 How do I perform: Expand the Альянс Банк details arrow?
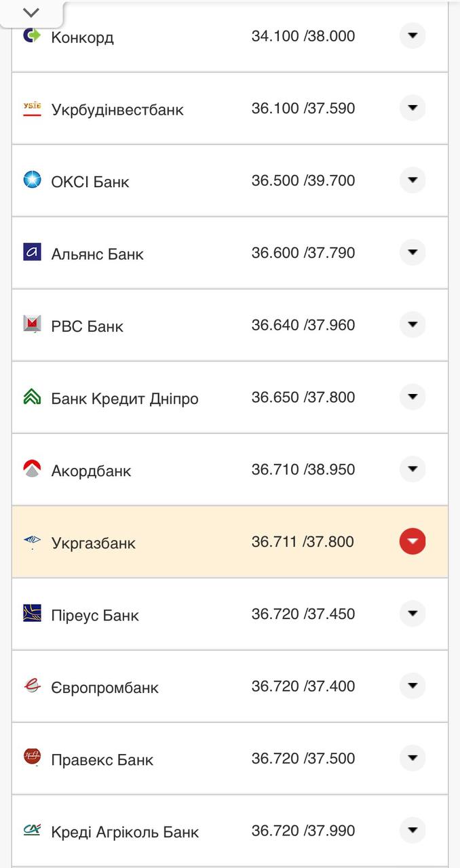click(x=413, y=252)
